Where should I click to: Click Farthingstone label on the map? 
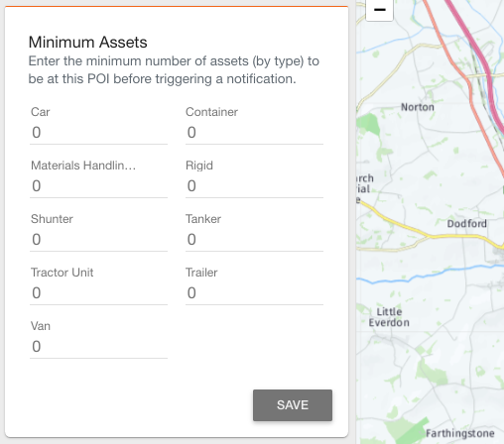tap(459, 433)
